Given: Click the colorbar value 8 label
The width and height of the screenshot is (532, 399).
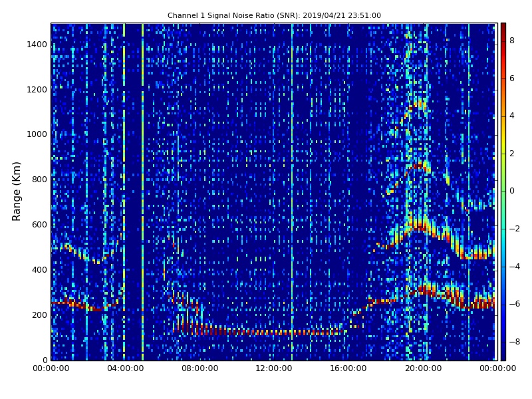Looking at the screenshot, I should point(512,41).
